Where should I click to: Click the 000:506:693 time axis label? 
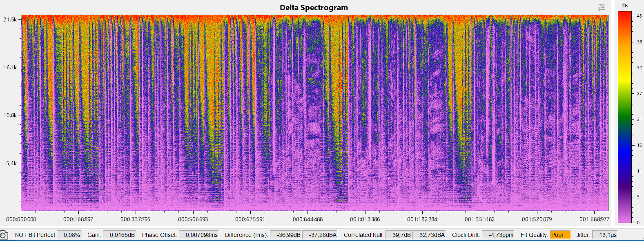point(193,219)
